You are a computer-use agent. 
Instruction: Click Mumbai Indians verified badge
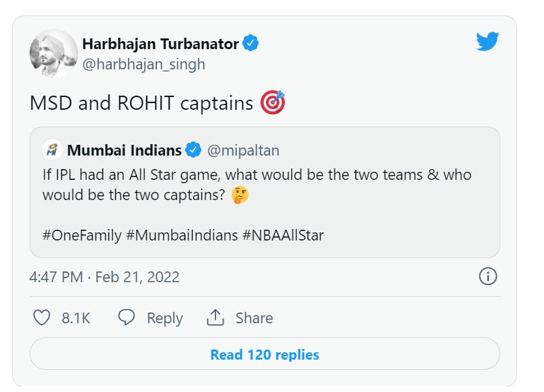[x=193, y=150]
